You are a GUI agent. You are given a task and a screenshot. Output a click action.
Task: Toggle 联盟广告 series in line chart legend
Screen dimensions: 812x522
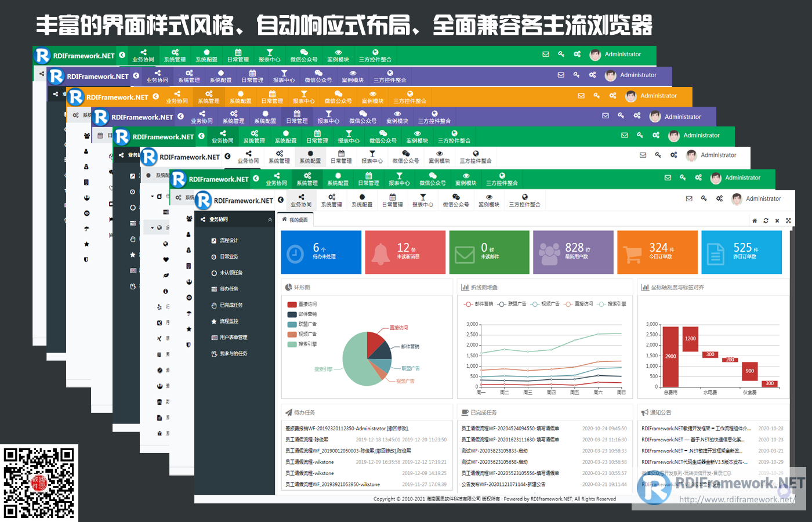click(512, 304)
